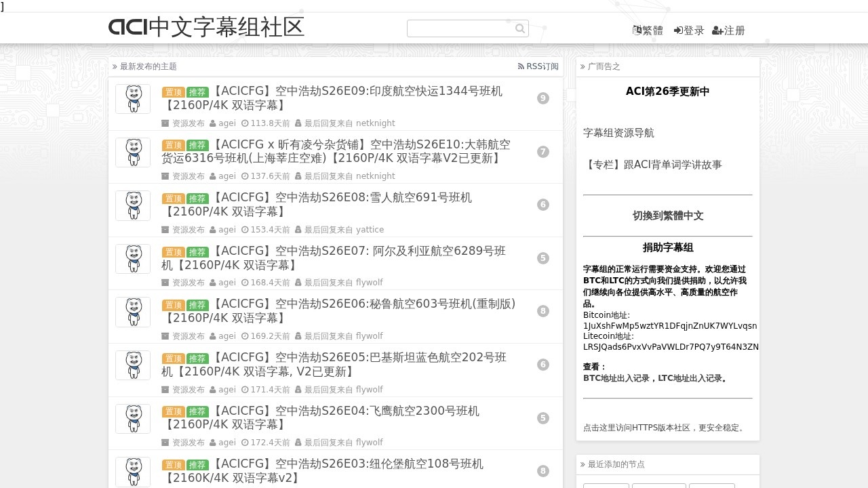
Task: Open S26E05 巴基斯坦蓝色航空202号班机 topic
Action: point(334,364)
